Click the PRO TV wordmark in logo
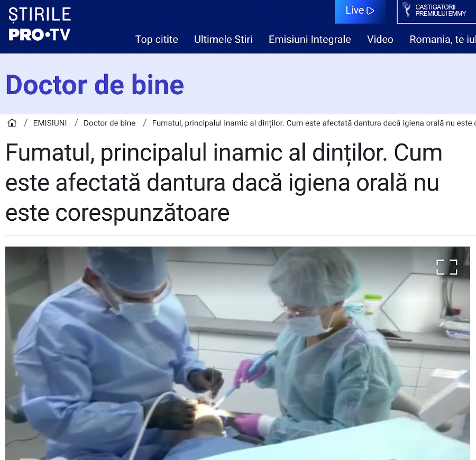This screenshot has height=460, width=476. [x=40, y=34]
